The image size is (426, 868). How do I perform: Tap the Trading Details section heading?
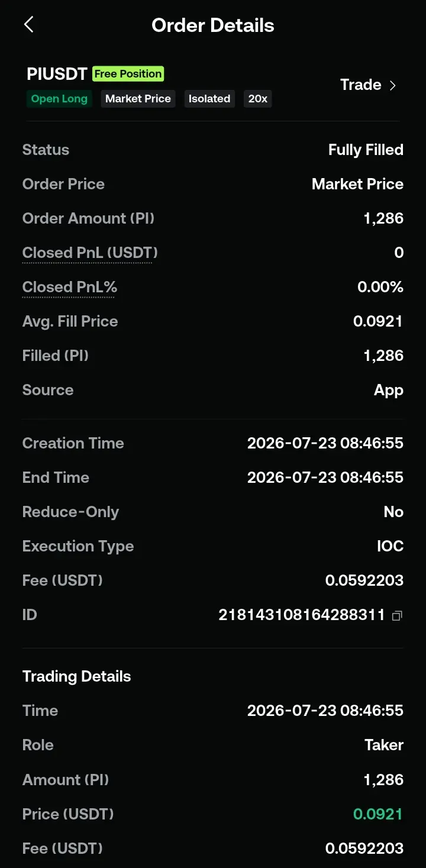point(77,676)
